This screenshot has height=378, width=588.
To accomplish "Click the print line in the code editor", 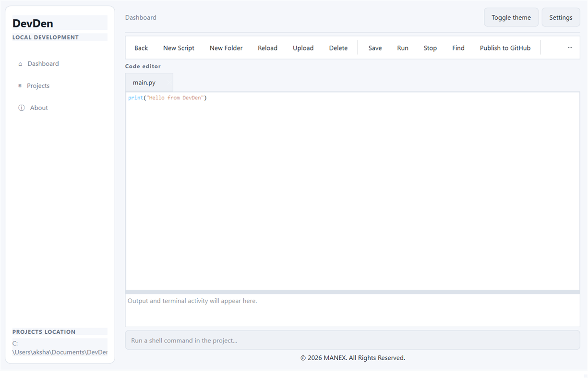I will coord(168,98).
